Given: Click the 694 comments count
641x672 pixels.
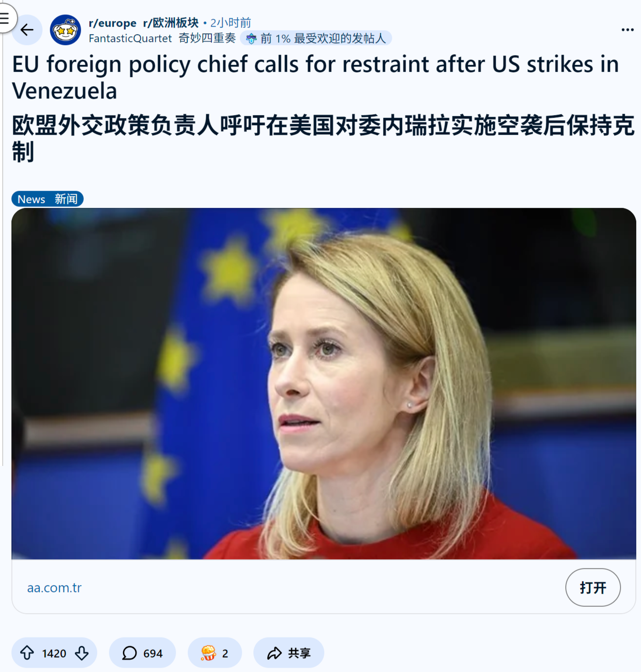Looking at the screenshot, I should pyautogui.click(x=153, y=653).
